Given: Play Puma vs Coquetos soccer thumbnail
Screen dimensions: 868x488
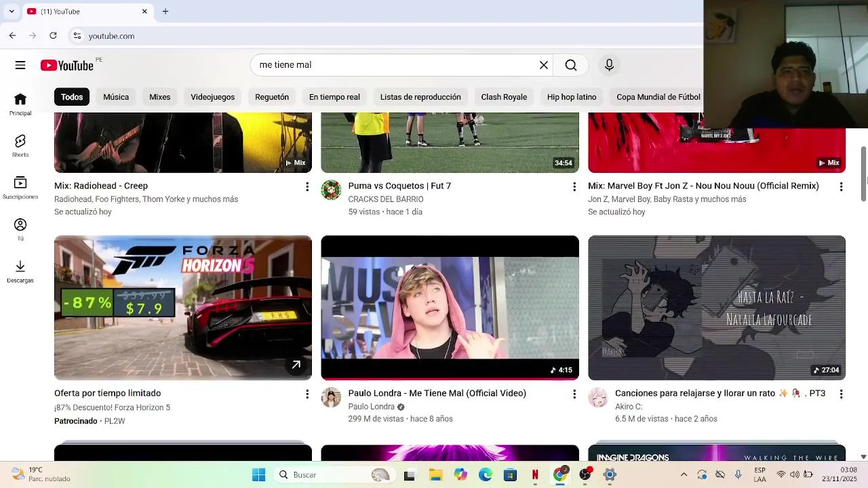Looking at the screenshot, I should pos(450,142).
